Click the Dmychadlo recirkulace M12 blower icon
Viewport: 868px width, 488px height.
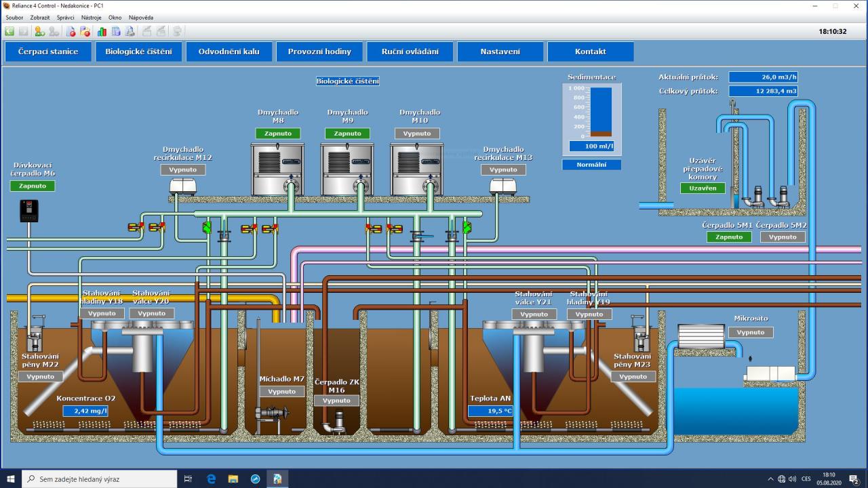point(182,185)
